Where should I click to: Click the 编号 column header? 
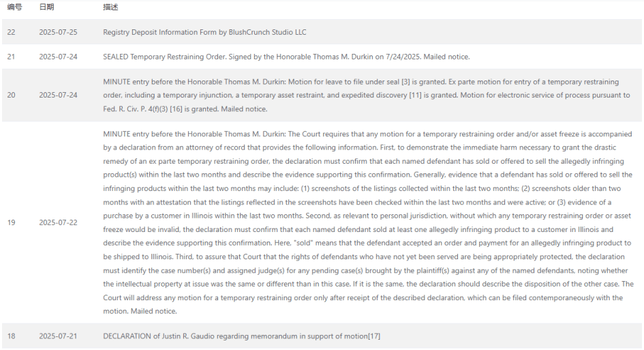[x=15, y=7]
